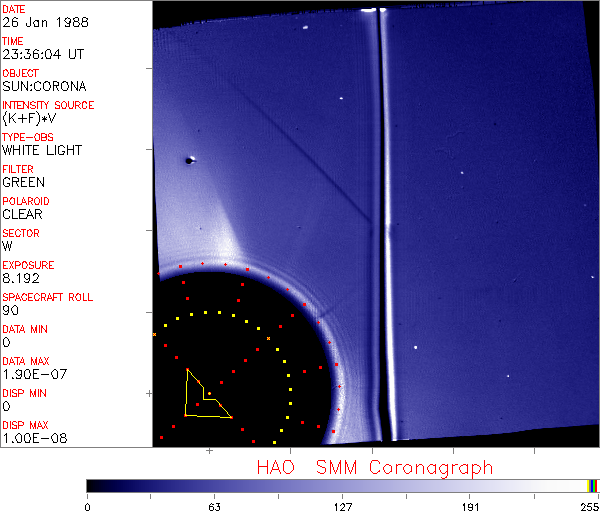This screenshot has height=512, width=600.
Task: Click the CLEAR polaroid value
Action: (x=23, y=214)
